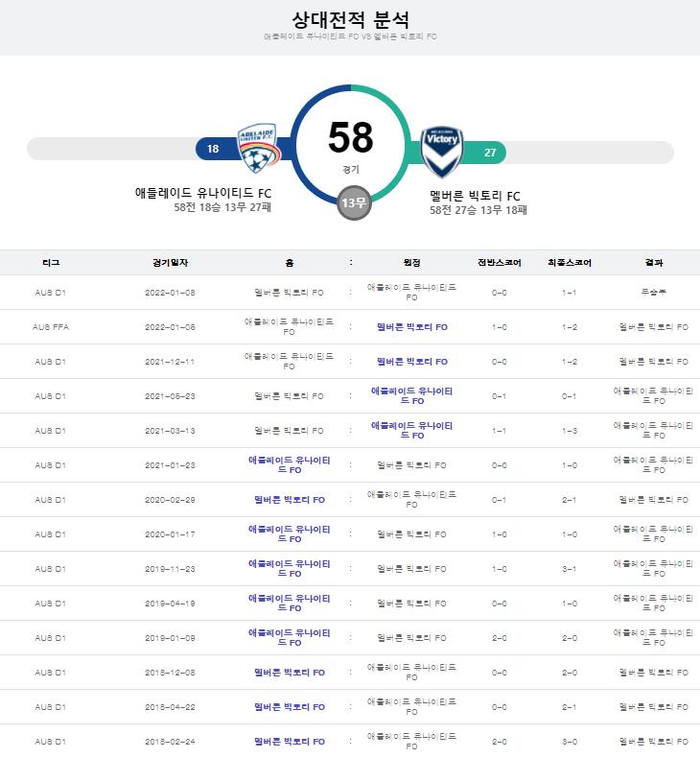Open away team 멜버른 빅토리 FC in the AUS FFA row

[412, 327]
